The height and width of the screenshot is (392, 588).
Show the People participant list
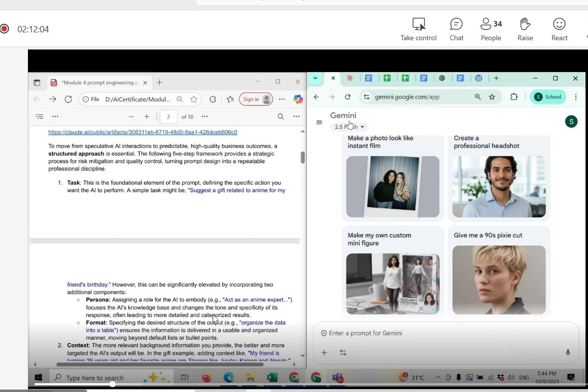pyautogui.click(x=490, y=29)
